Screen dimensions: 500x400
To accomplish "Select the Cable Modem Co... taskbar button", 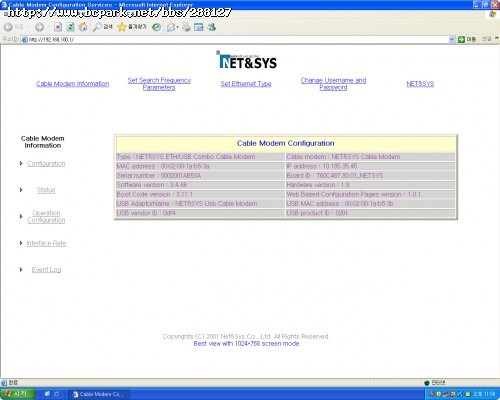I will pyautogui.click(x=99, y=394).
